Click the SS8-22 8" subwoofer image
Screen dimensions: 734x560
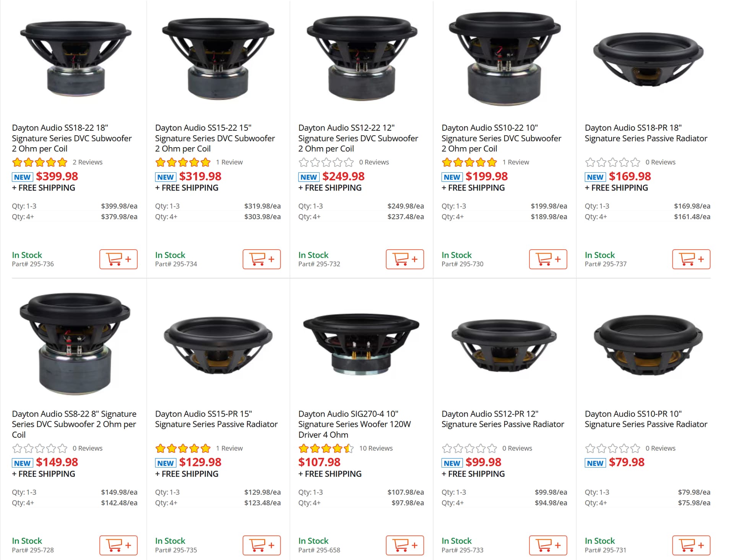click(x=75, y=344)
